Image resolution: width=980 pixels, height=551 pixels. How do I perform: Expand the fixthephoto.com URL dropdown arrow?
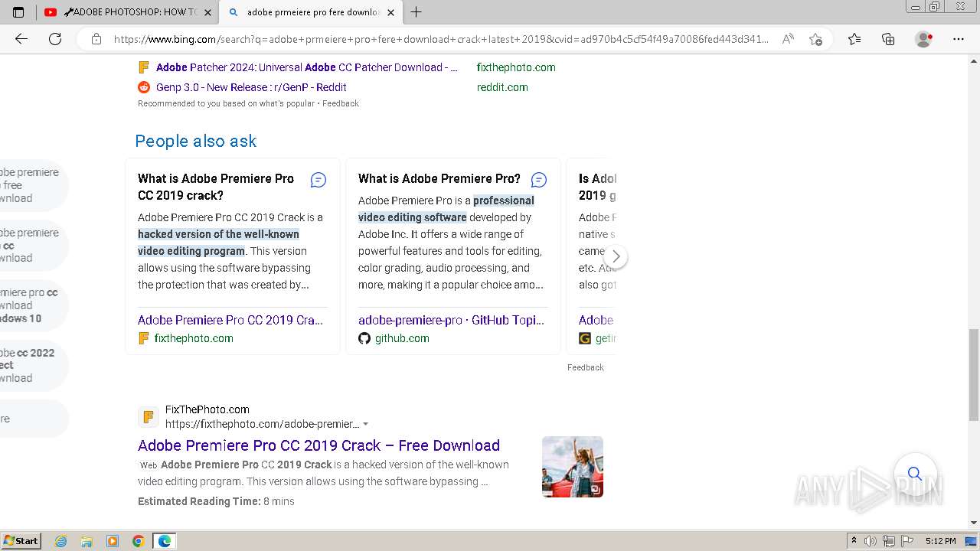pyautogui.click(x=366, y=424)
